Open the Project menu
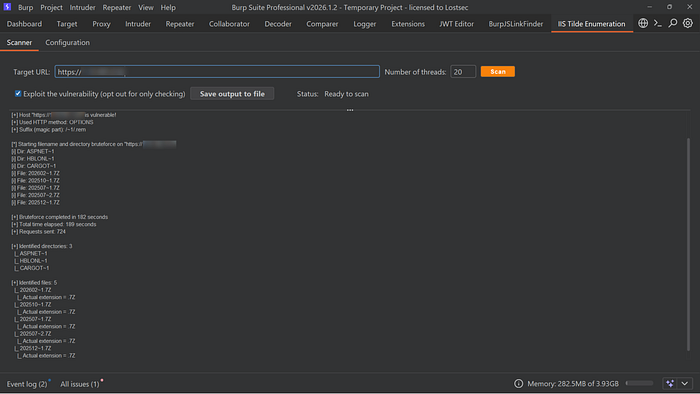This screenshot has width=700, height=394. point(51,7)
